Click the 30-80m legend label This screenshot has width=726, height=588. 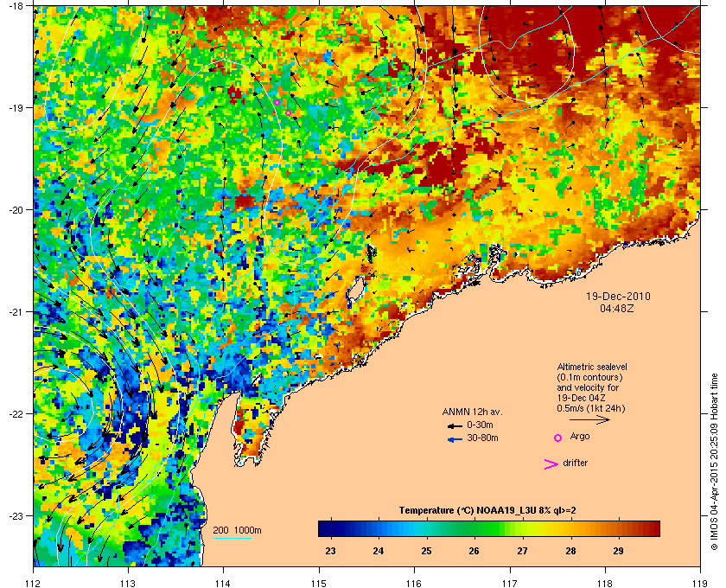click(482, 438)
